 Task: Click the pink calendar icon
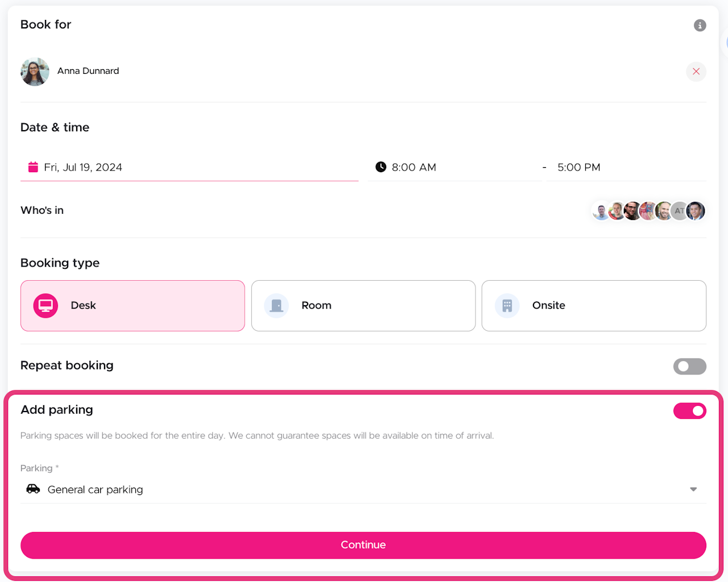33,167
